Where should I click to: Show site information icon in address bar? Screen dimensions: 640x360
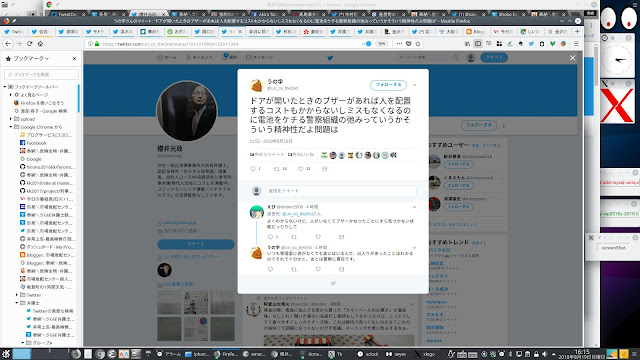[x=90, y=44]
